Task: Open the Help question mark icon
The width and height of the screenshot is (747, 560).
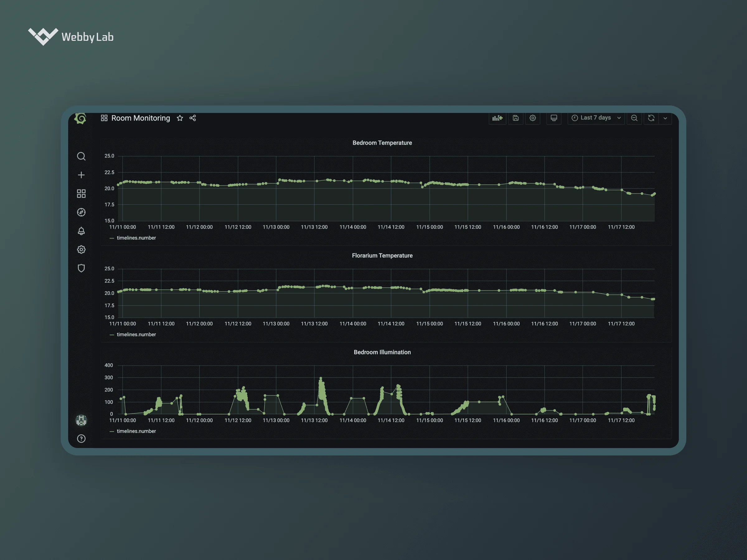Action: point(81,439)
